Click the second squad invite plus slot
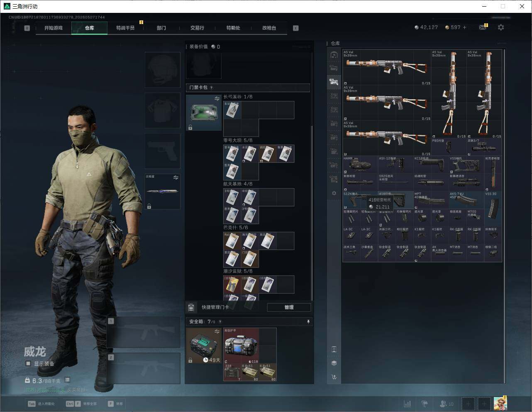Screen dimensions: 532x412 (484, 404)
